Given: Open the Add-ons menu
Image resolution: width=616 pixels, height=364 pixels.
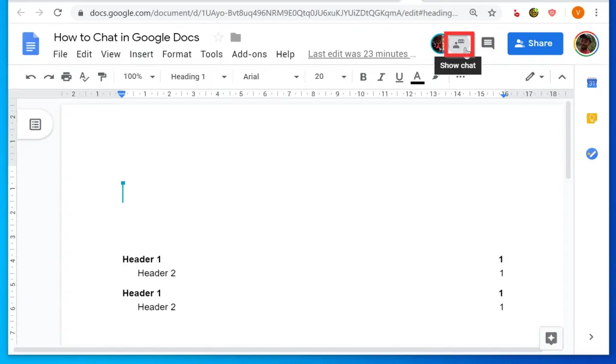Looking at the screenshot, I should click(249, 54).
